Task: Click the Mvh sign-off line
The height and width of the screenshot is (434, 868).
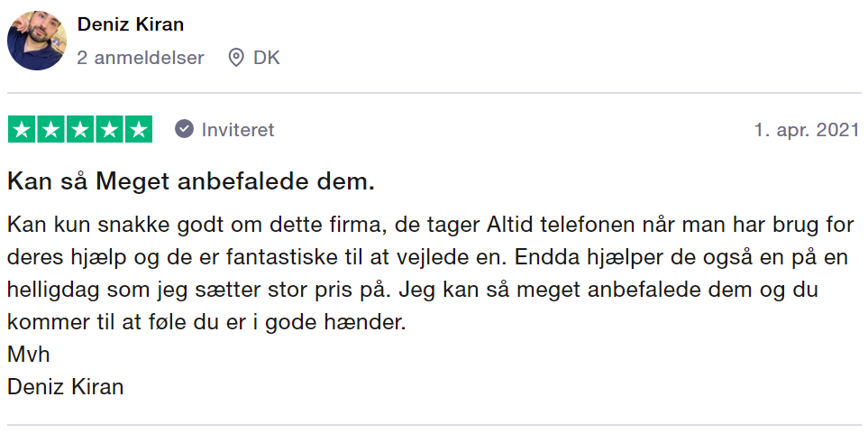Action: tap(29, 355)
